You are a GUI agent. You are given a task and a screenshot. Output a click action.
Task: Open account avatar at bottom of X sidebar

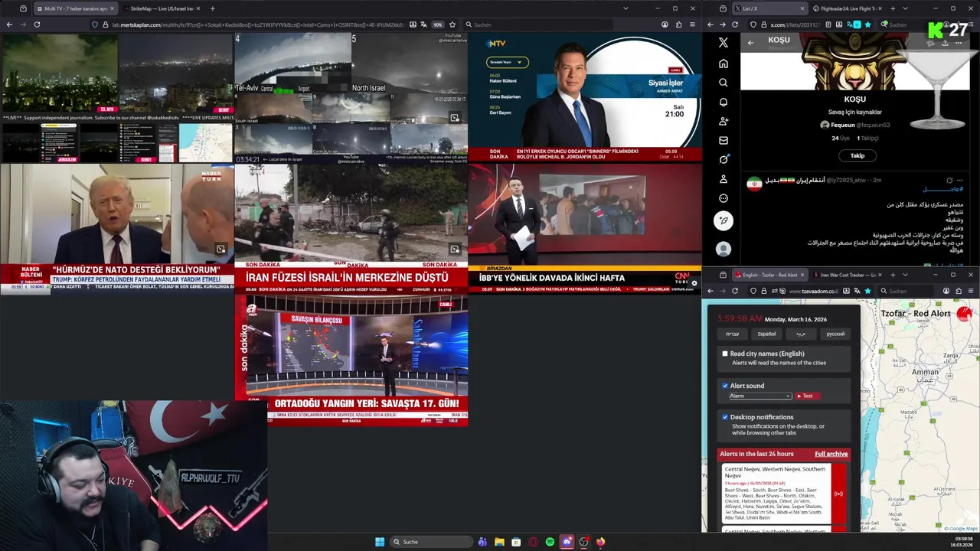(x=724, y=249)
